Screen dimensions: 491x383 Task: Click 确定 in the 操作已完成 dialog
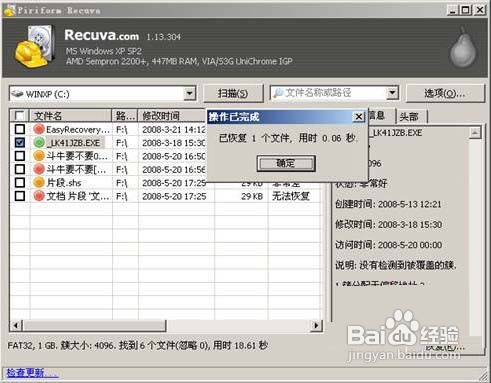click(x=286, y=163)
